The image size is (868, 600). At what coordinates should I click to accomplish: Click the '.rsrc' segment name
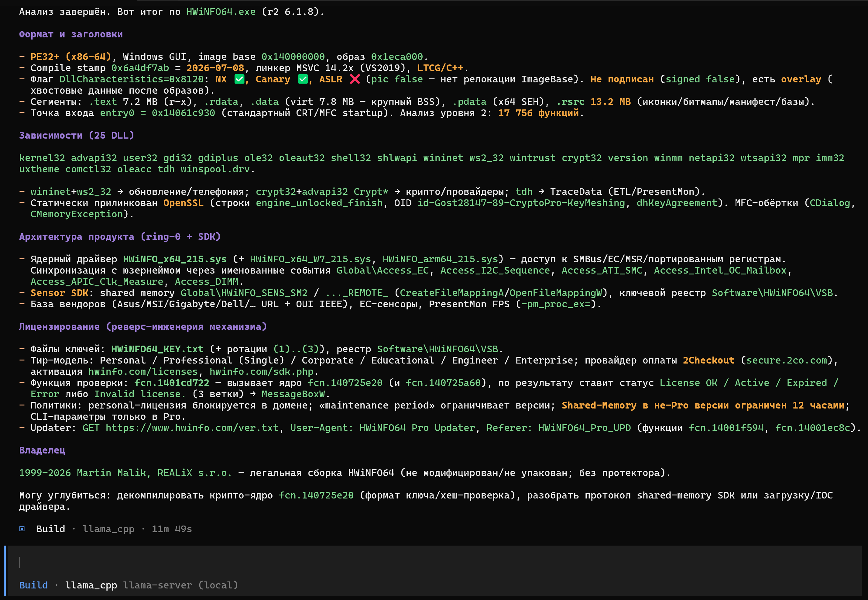(x=570, y=102)
